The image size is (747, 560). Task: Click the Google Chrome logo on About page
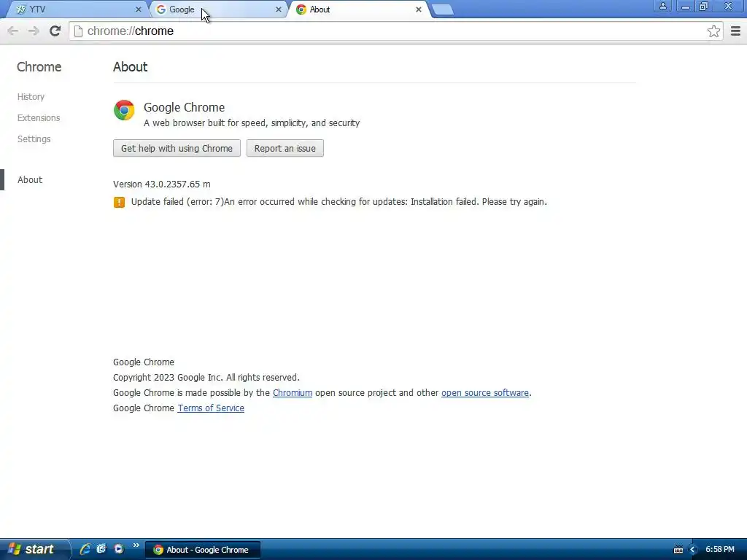coord(124,110)
